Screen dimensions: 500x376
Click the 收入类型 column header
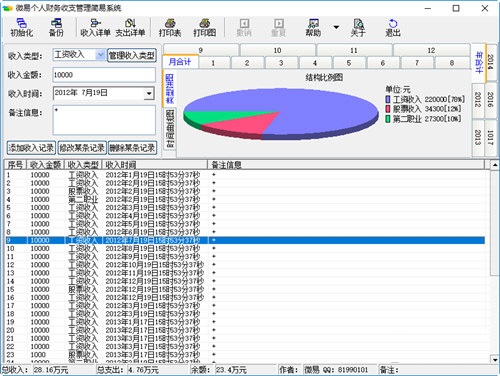click(83, 165)
